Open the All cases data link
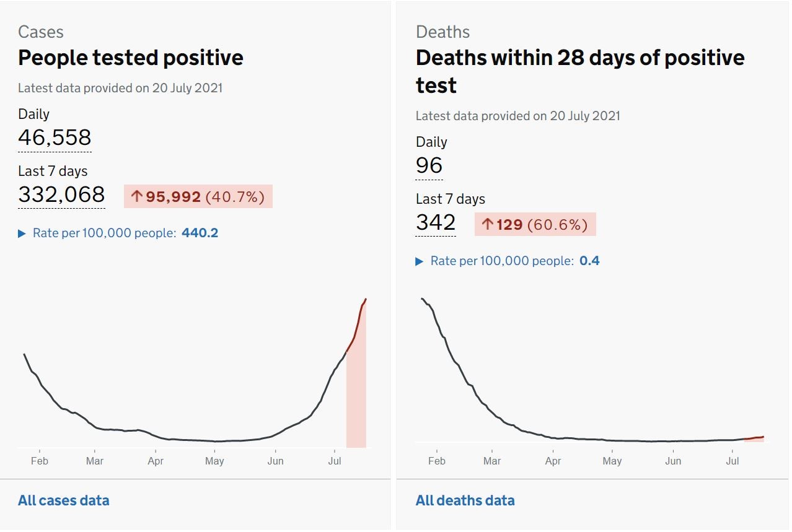This screenshot has height=532, width=792. click(64, 500)
